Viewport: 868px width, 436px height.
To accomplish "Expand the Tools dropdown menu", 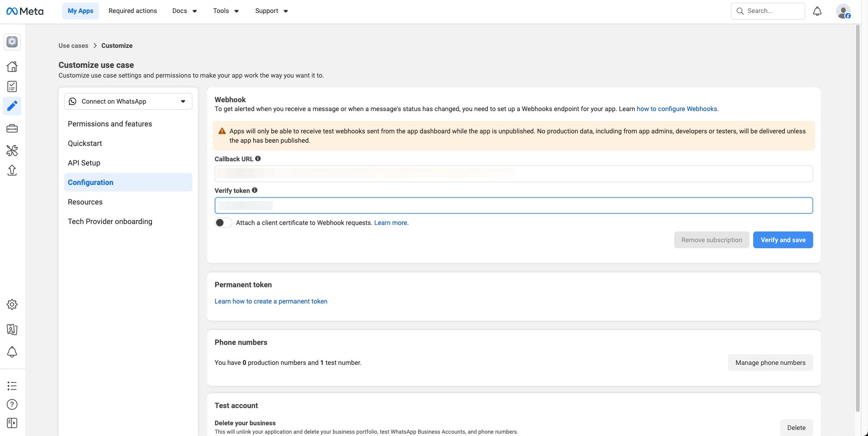I will click(x=226, y=11).
